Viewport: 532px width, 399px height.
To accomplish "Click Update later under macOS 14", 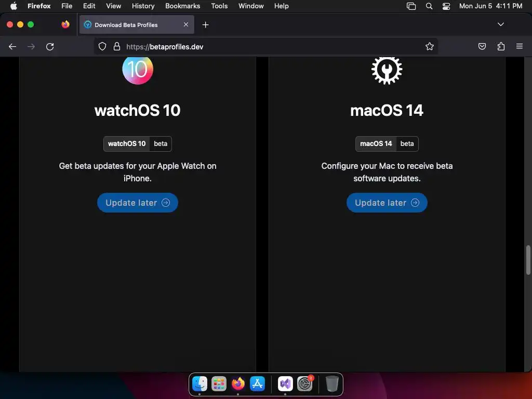I will (387, 203).
